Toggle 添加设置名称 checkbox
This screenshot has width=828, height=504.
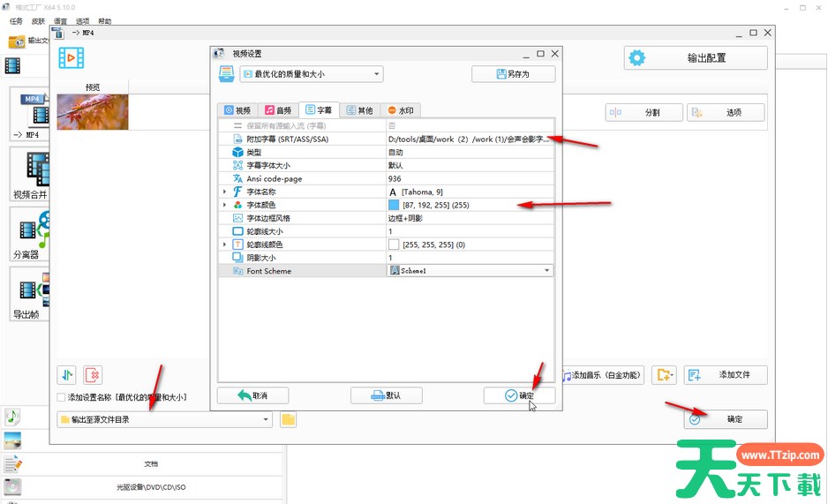(61, 397)
